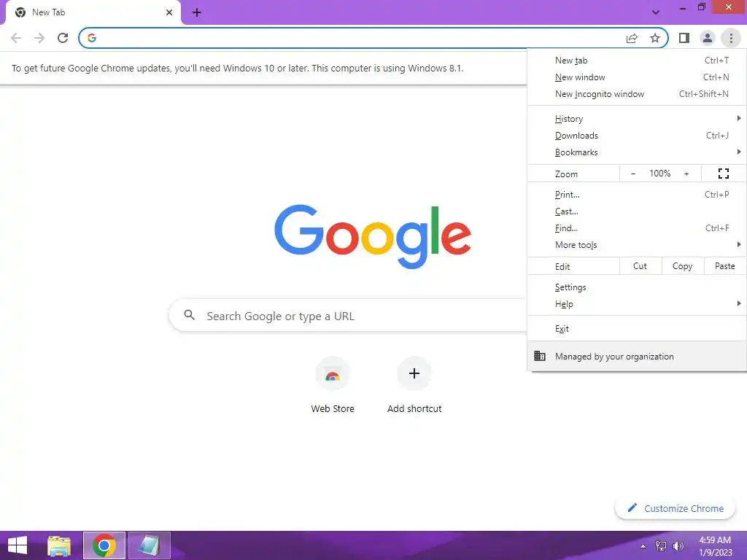Click the browser back arrow

point(16,38)
